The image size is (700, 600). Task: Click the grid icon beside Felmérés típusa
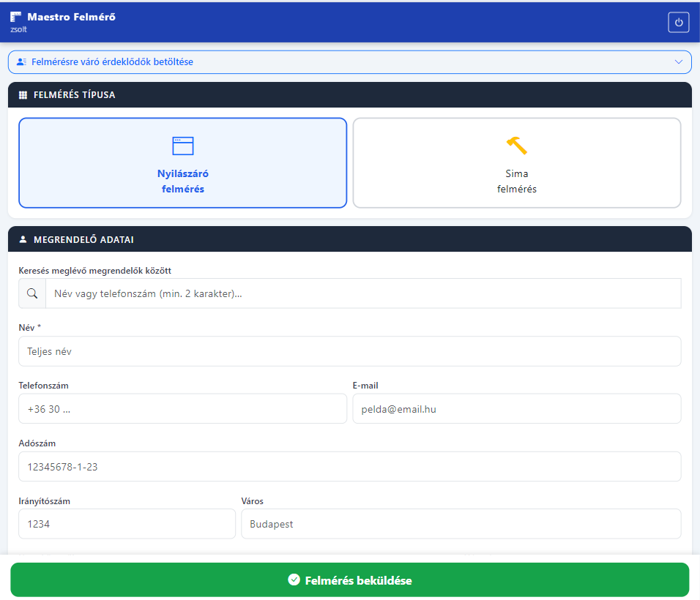(x=23, y=95)
